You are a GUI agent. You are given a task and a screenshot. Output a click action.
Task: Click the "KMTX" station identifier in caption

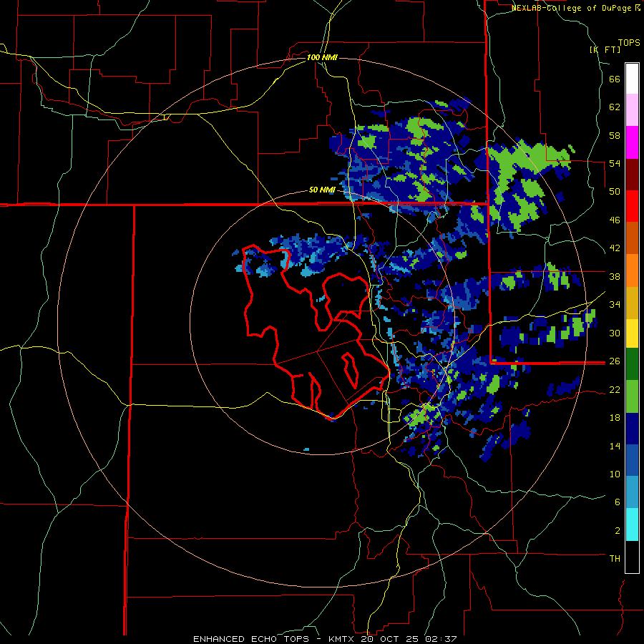tap(342, 639)
